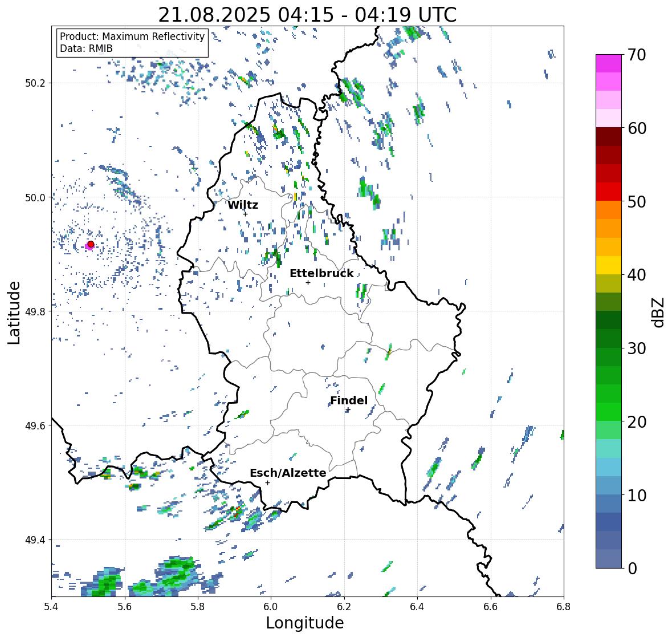Pick the yellow colorbar segment just above 40

coord(609,265)
